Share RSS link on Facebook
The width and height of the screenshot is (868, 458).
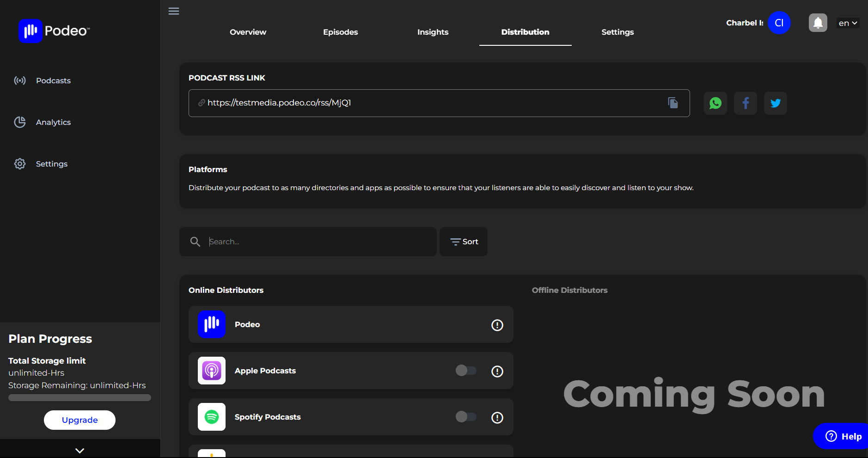746,103
